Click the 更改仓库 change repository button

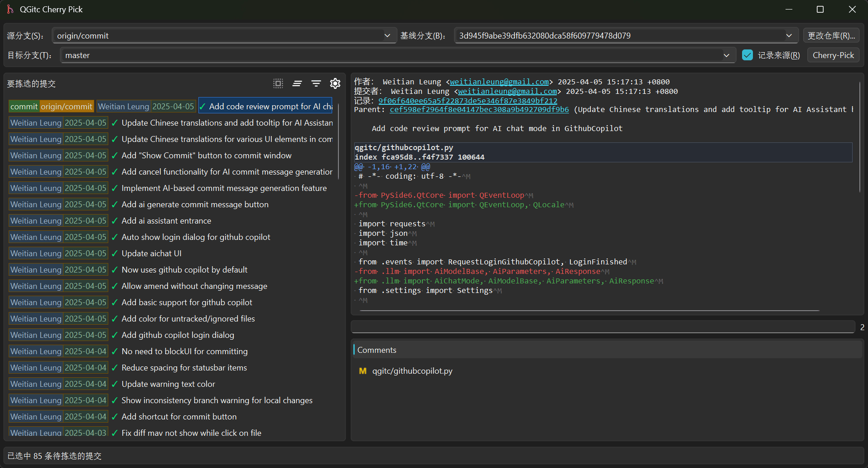click(x=831, y=36)
